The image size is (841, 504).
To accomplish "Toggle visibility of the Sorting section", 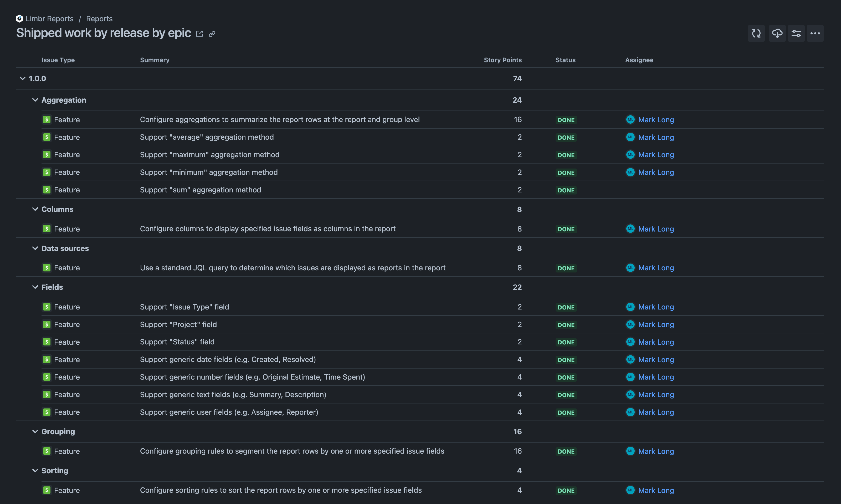I will [34, 470].
